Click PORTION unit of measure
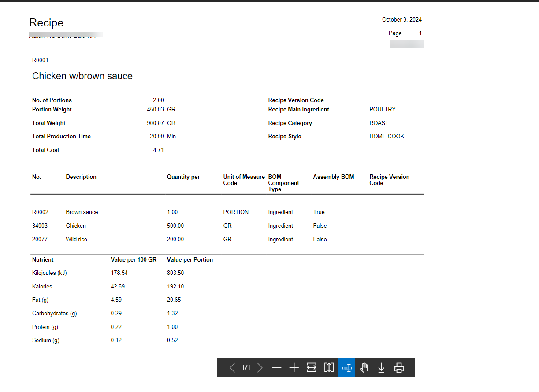This screenshot has height=392, width=539. (236, 212)
